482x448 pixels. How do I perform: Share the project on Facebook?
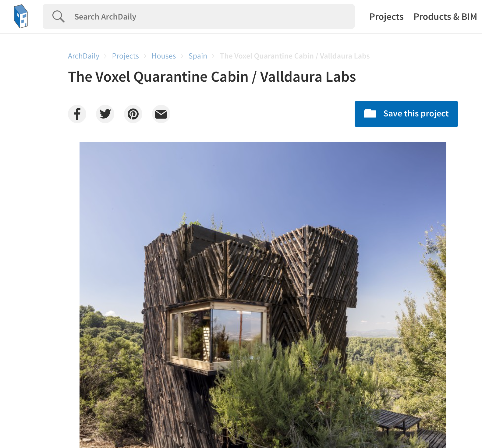click(x=77, y=114)
